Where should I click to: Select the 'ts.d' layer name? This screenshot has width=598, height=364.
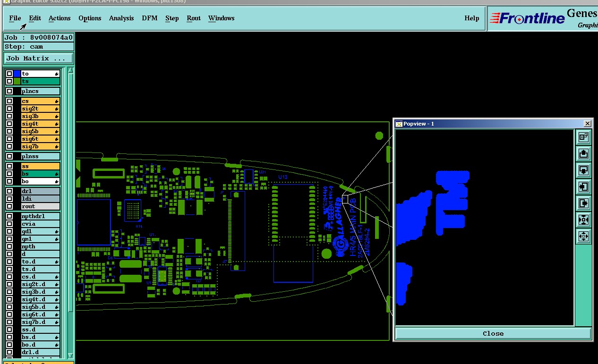click(40, 269)
